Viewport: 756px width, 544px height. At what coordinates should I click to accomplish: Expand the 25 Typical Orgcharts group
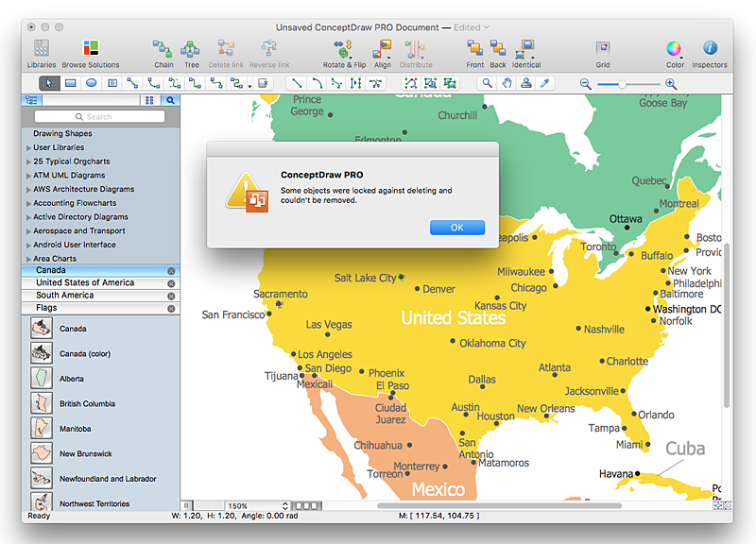29,161
